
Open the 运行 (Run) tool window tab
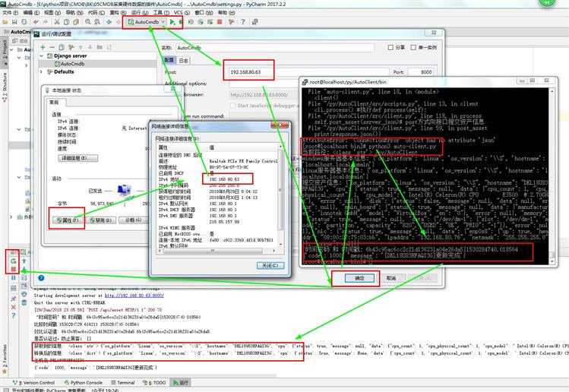[181, 383]
